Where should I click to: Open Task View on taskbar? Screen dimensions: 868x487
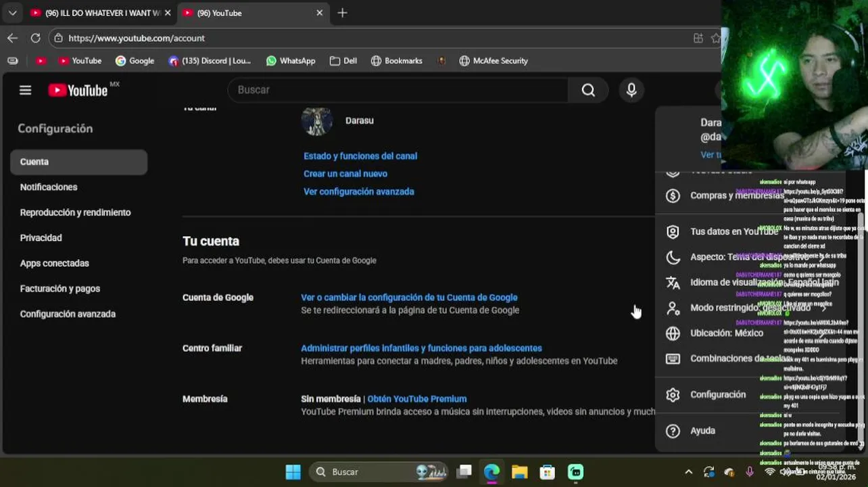coord(464,472)
